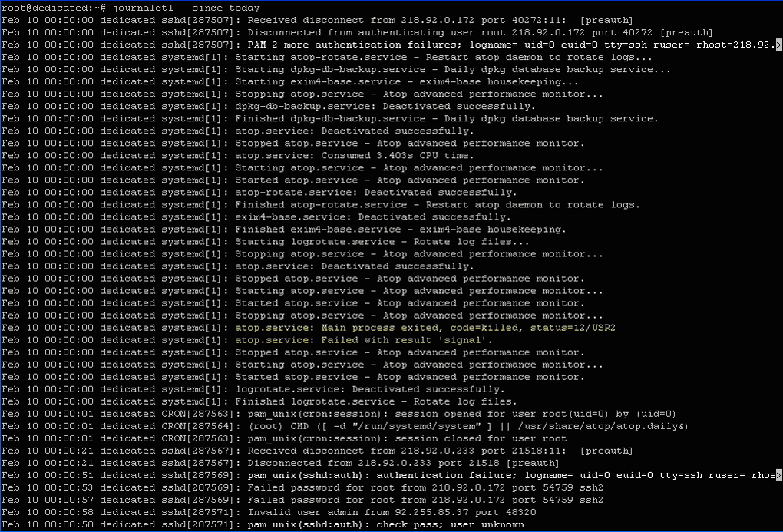
Task: Click the 'Finished exim4-base.service' housekeeping line
Action: point(400,230)
